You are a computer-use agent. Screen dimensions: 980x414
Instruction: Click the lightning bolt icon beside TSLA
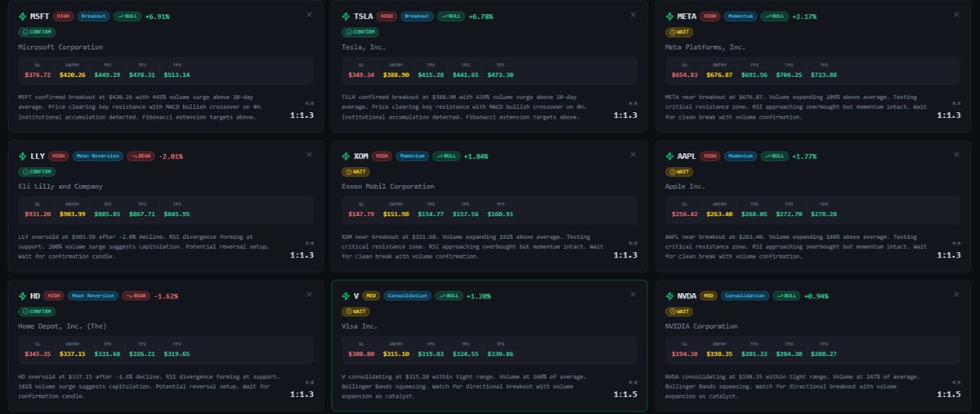click(347, 16)
